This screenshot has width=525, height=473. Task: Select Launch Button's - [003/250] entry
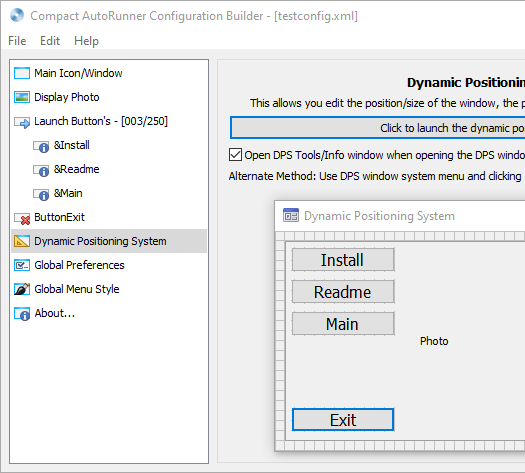109,121
